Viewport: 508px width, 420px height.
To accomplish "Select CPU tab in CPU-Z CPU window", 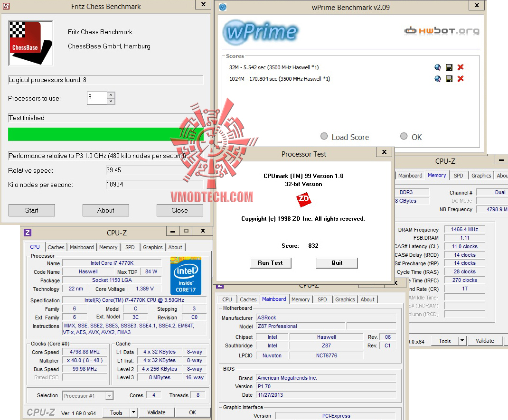I will click(x=35, y=247).
